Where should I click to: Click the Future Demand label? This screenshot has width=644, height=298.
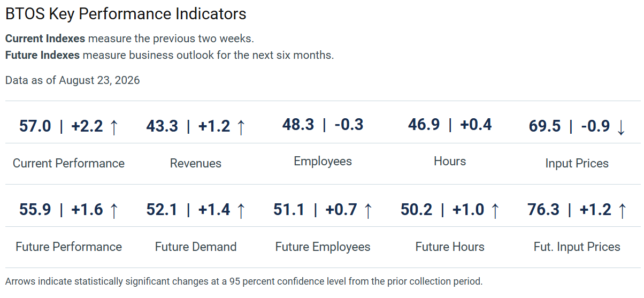click(196, 247)
